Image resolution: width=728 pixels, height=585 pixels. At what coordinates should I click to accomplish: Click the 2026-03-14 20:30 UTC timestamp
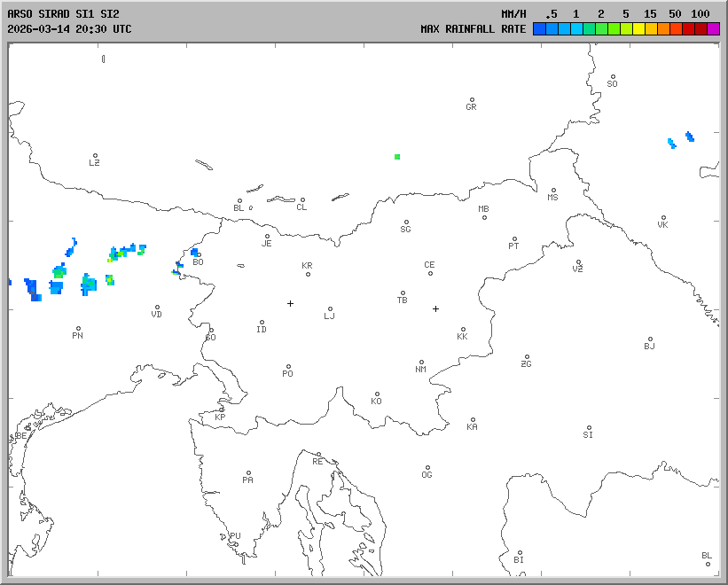click(x=69, y=29)
